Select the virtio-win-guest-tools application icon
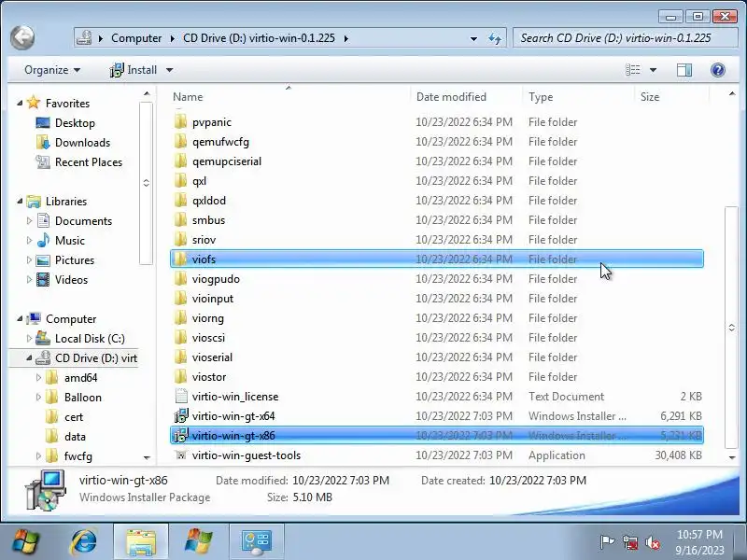Image resolution: width=747 pixels, height=560 pixels. [x=180, y=455]
